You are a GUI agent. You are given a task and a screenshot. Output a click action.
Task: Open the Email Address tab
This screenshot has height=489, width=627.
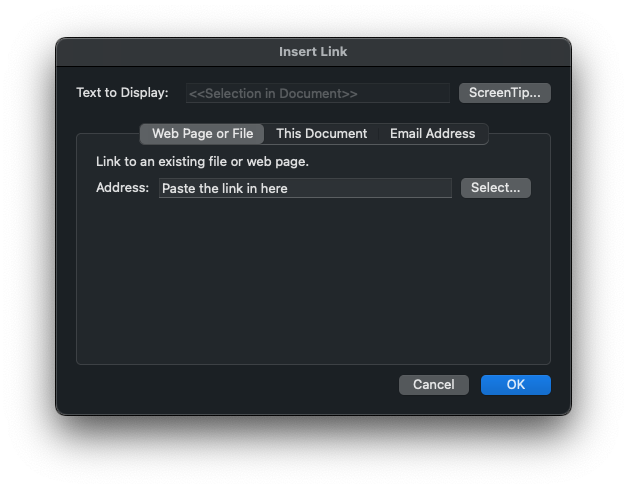pos(432,134)
